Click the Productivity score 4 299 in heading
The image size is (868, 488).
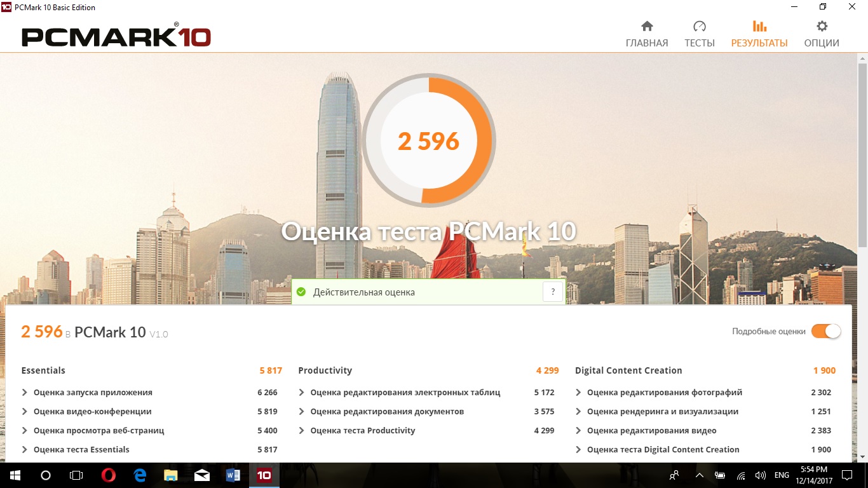coord(547,370)
